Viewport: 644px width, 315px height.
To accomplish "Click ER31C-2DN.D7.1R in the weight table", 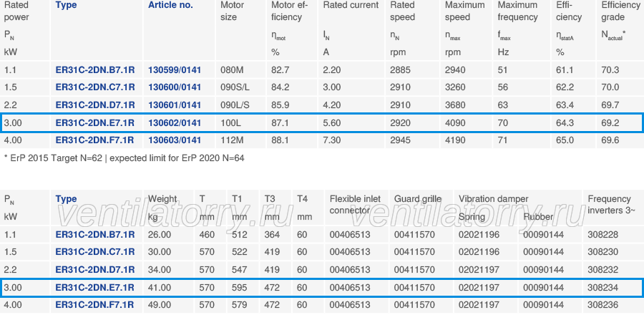I will point(95,269).
